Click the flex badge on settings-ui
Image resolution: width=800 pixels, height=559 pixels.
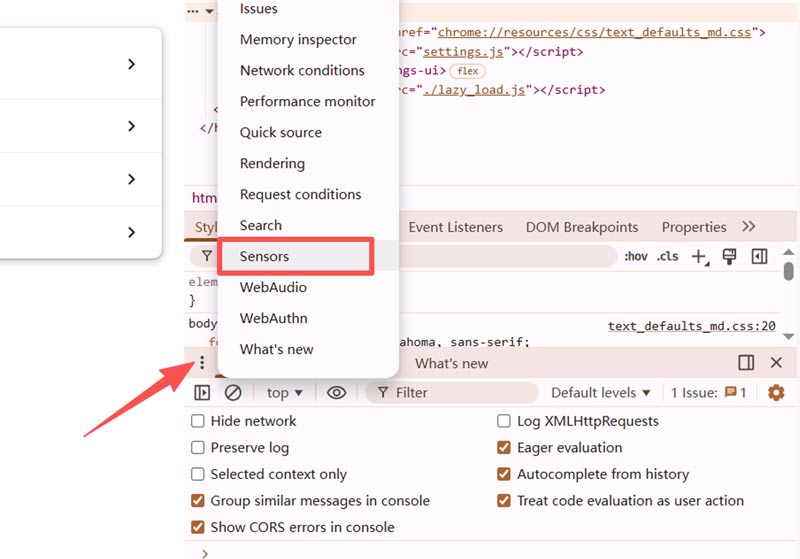click(467, 71)
